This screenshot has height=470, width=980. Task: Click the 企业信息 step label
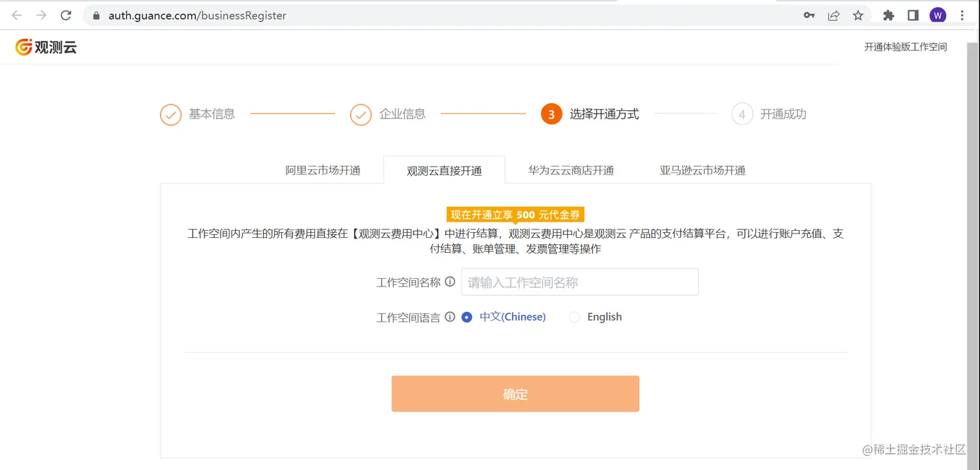click(x=402, y=114)
